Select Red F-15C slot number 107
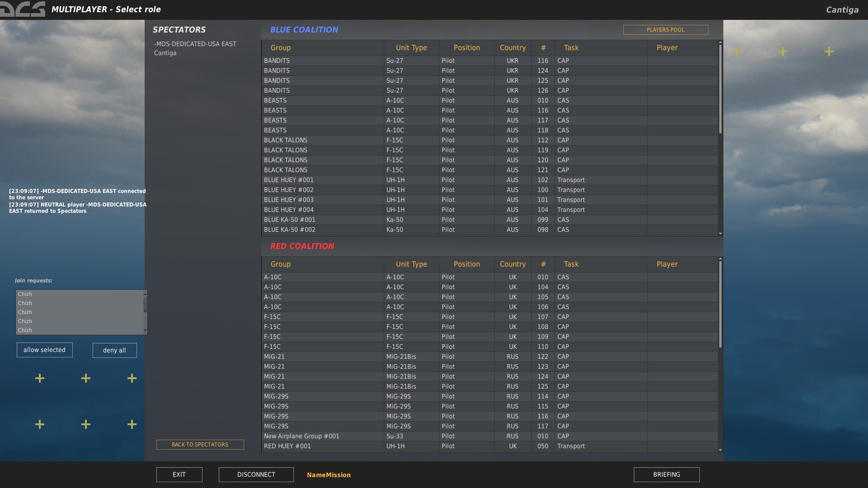This screenshot has height=488, width=868. click(x=490, y=317)
